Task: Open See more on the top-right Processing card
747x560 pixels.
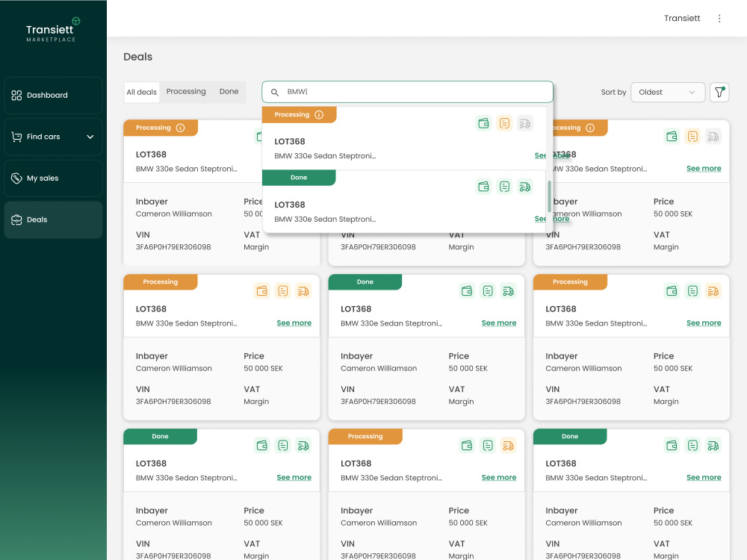Action: click(704, 169)
